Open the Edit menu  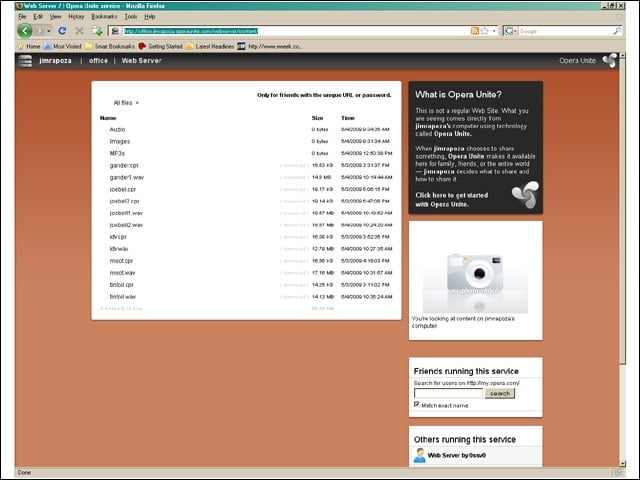(x=38, y=17)
